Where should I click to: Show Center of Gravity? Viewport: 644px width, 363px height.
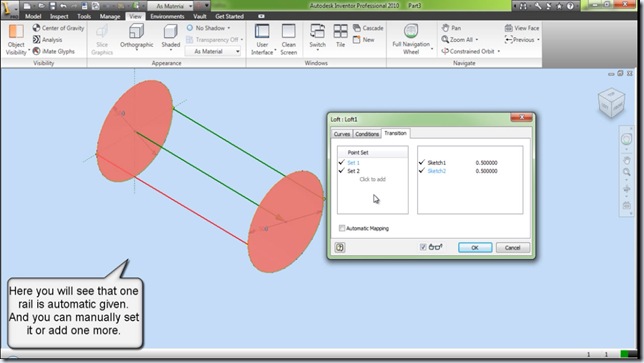[x=58, y=28]
